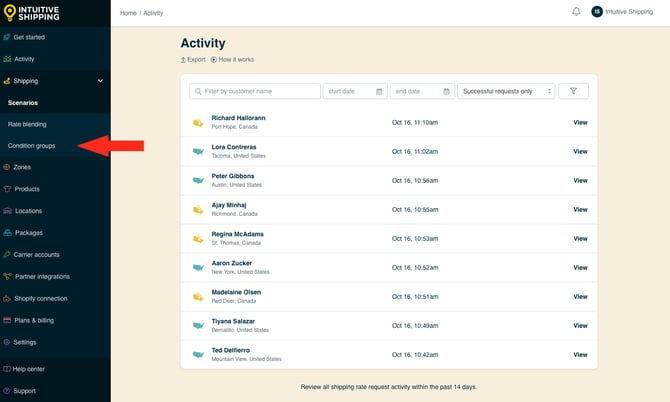Collapse the Shipping menu chevron
The image size is (670, 402).
100,81
